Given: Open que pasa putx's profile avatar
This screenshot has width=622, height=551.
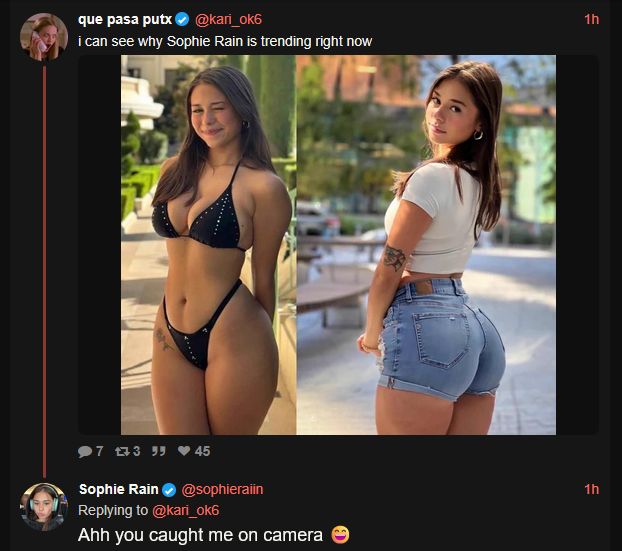Looking at the screenshot, I should coord(43,37).
